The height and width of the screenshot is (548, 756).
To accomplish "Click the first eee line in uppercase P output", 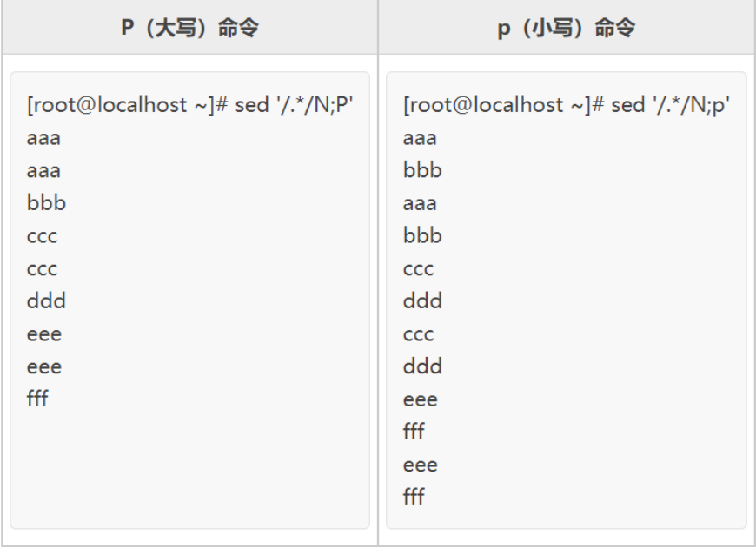I will pos(43,334).
